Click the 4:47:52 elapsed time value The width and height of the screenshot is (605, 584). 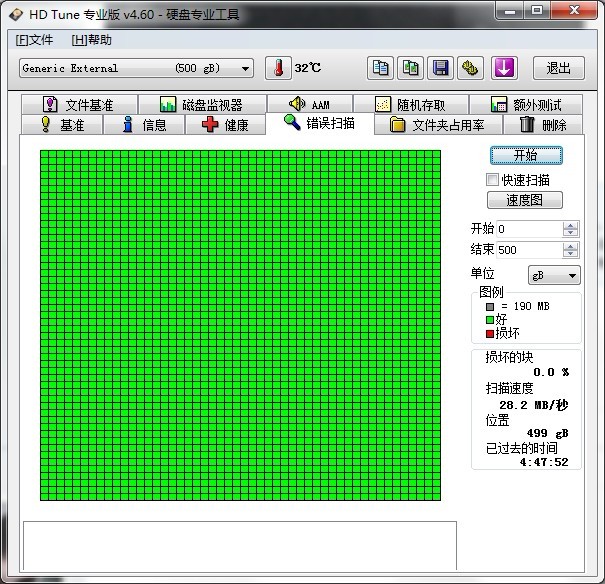[x=544, y=462]
